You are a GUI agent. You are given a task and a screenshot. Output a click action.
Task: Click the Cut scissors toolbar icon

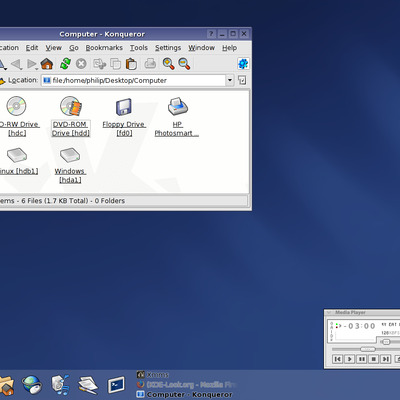tap(100, 64)
